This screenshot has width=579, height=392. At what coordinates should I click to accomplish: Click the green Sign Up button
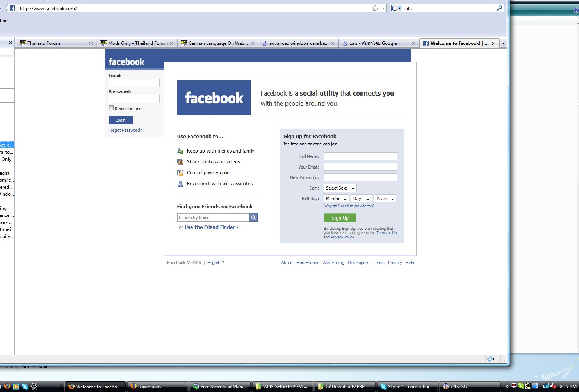tap(340, 218)
